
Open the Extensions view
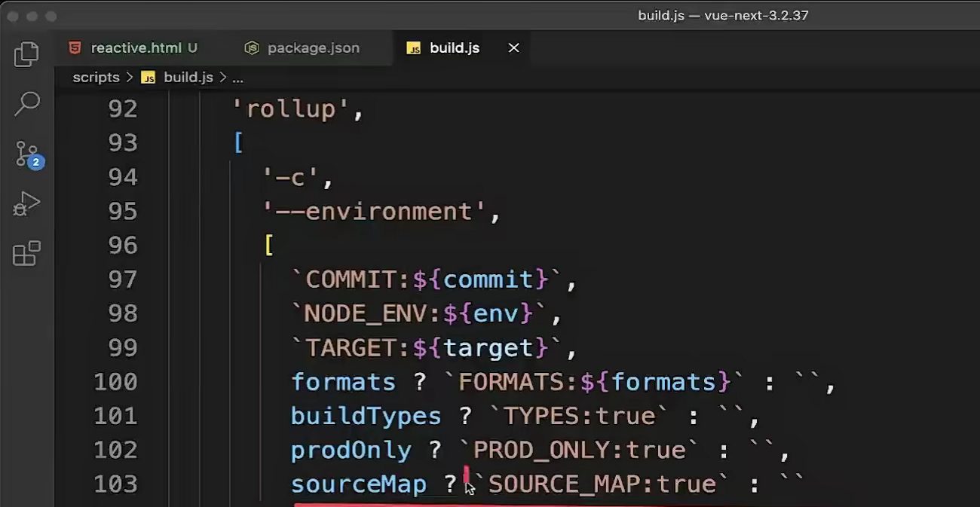pos(26,253)
